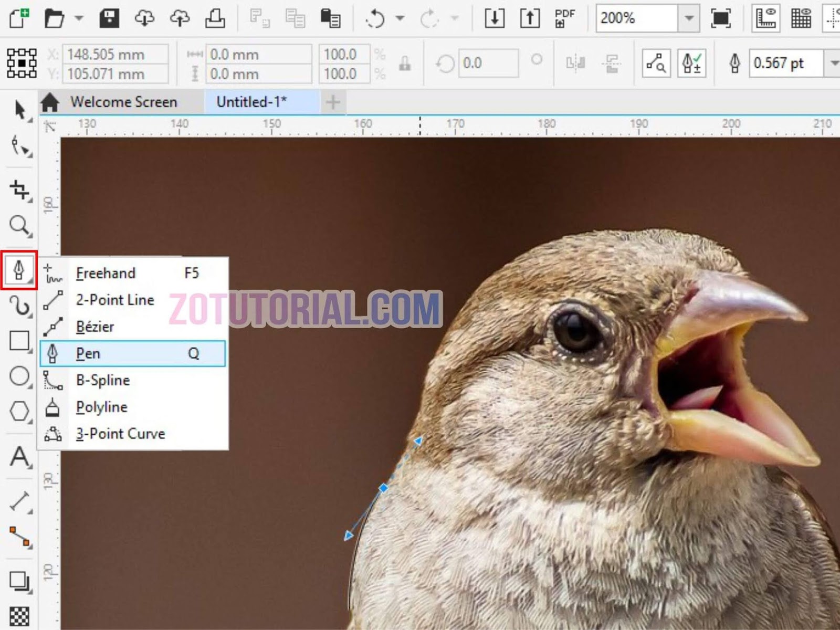
Task: Toggle auto add or delete nodes
Action: click(x=691, y=64)
